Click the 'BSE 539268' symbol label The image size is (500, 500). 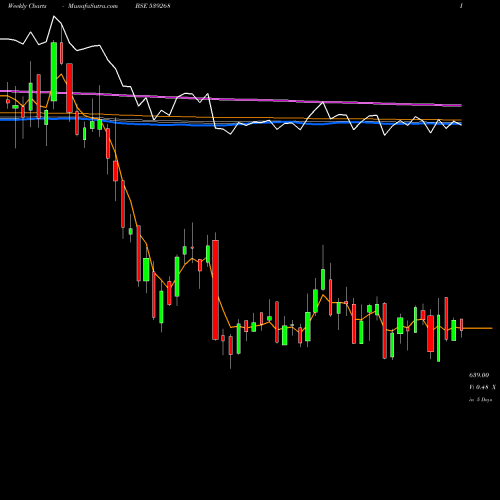click(x=153, y=6)
